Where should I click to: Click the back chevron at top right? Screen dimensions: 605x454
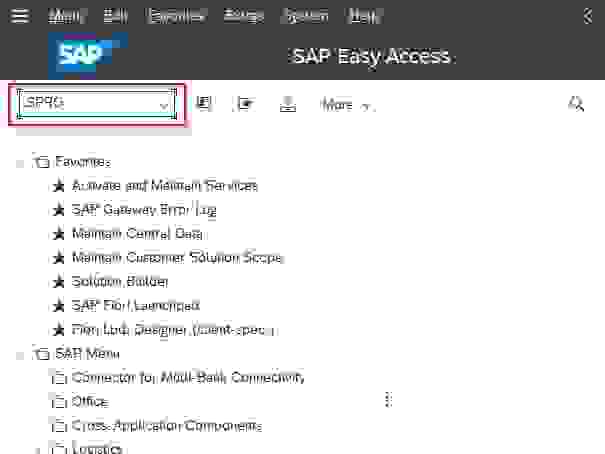[587, 16]
